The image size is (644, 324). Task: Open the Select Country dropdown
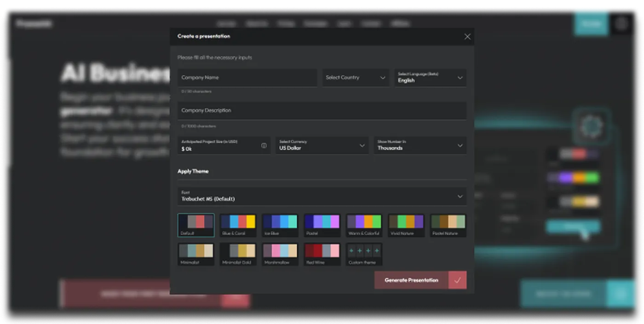point(355,78)
